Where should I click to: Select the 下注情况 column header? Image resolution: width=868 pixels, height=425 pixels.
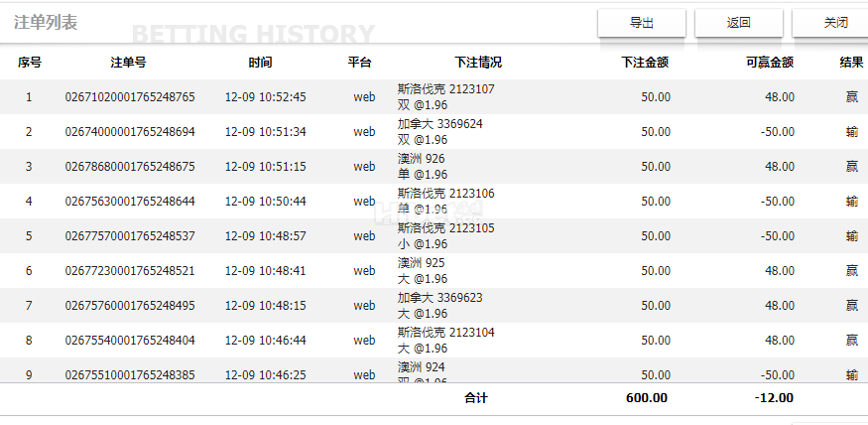click(478, 63)
